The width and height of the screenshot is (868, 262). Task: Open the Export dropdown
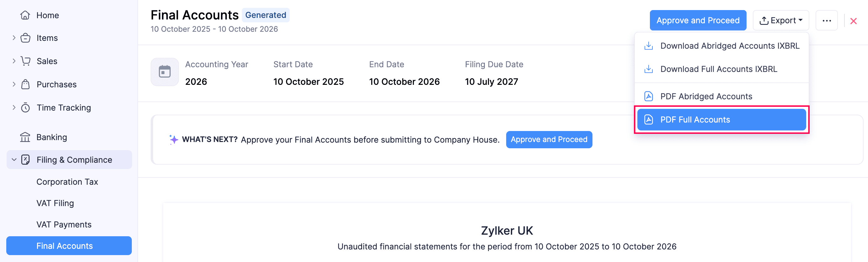[781, 20]
